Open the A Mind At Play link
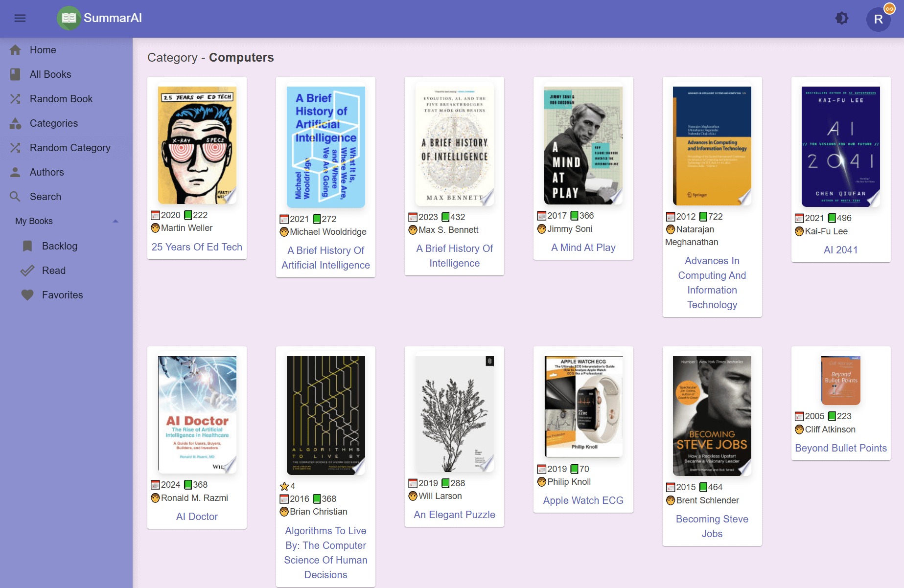This screenshot has width=904, height=588. point(583,248)
